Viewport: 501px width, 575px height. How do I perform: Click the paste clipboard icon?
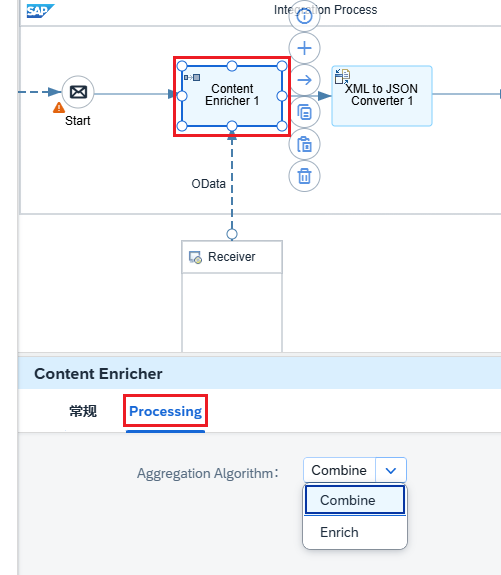point(304,144)
